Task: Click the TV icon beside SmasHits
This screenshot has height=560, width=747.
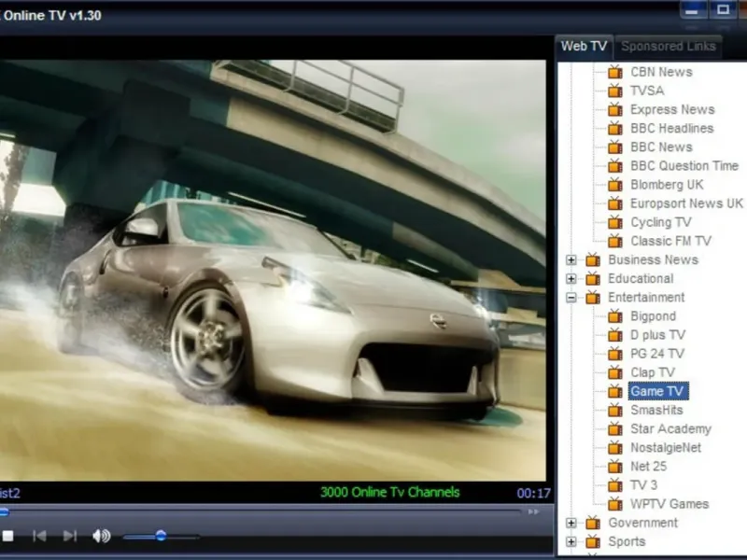Action: click(x=615, y=411)
